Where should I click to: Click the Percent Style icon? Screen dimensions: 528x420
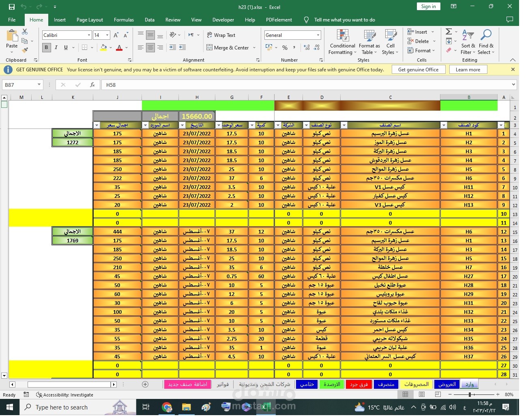pos(285,47)
